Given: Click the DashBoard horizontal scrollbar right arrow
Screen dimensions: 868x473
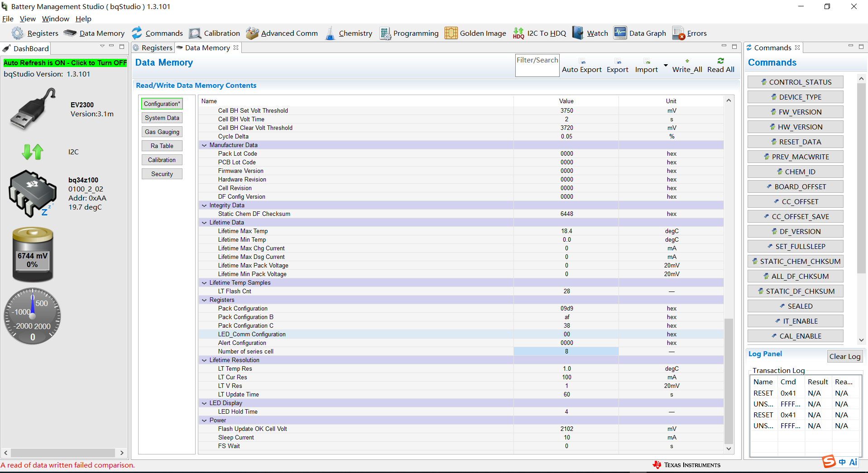Looking at the screenshot, I should click(x=122, y=453).
